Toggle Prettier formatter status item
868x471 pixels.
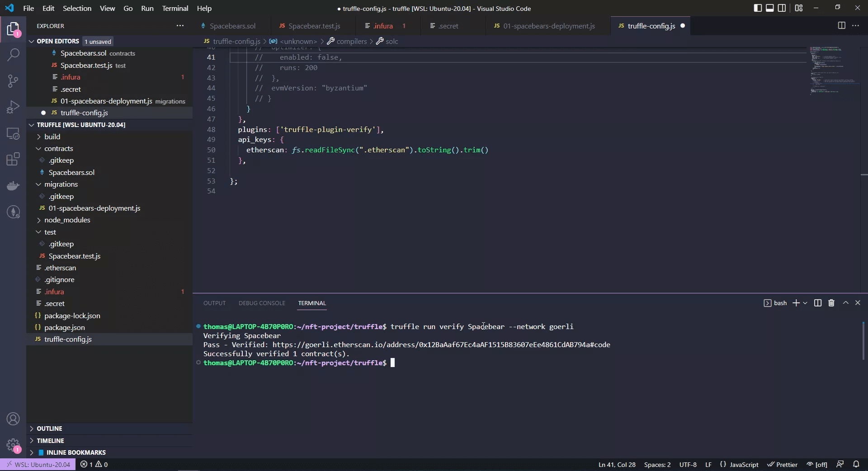[783, 464]
